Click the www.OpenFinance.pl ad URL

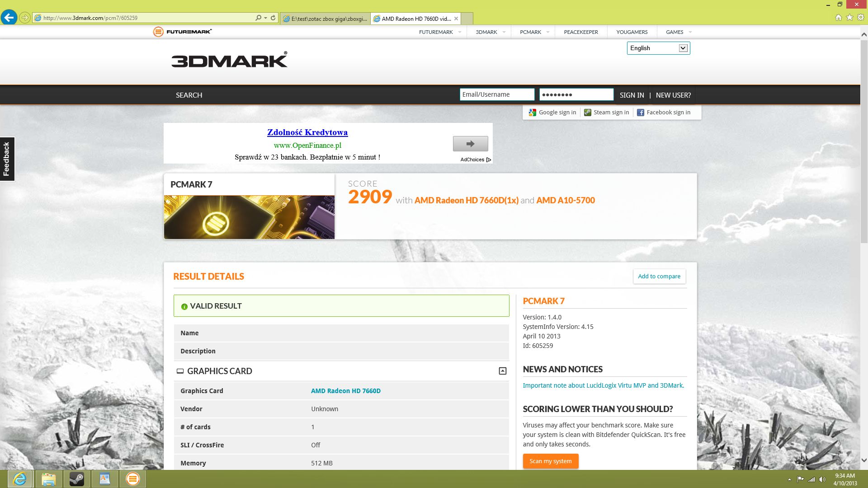(307, 145)
